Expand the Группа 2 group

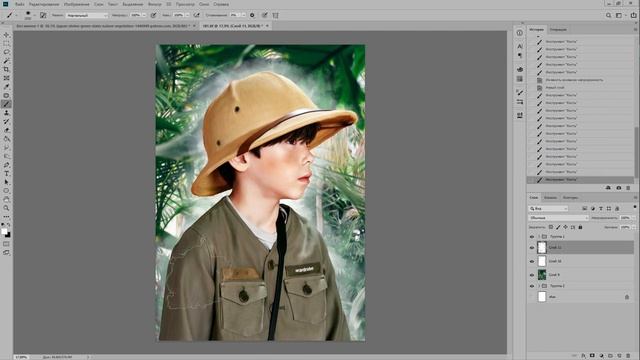[539, 286]
